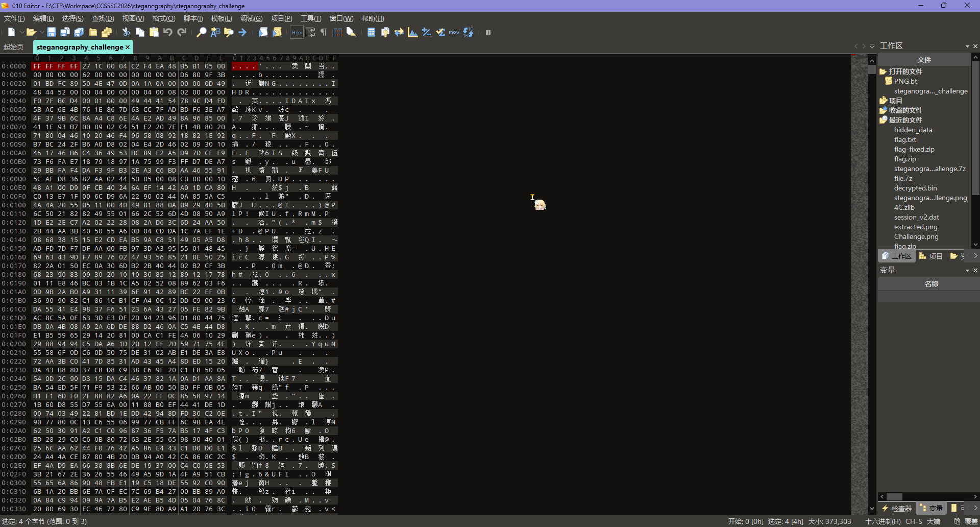Open the Calculator tool icon

(x=371, y=32)
